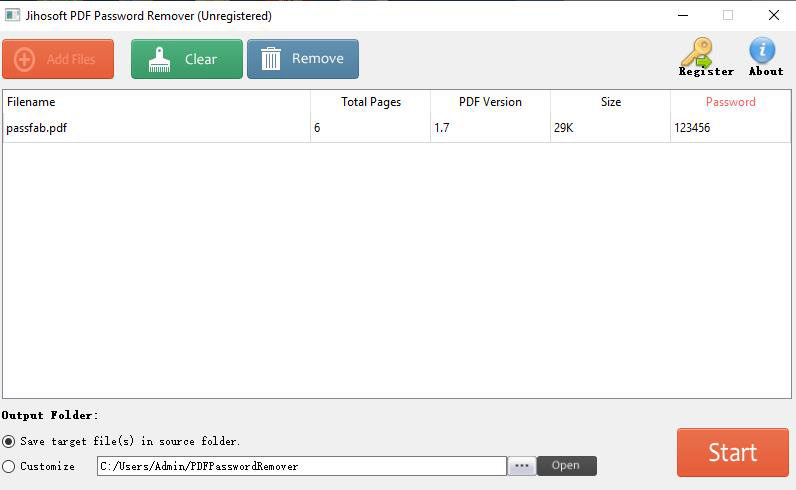Open the About info icon

[x=764, y=57]
